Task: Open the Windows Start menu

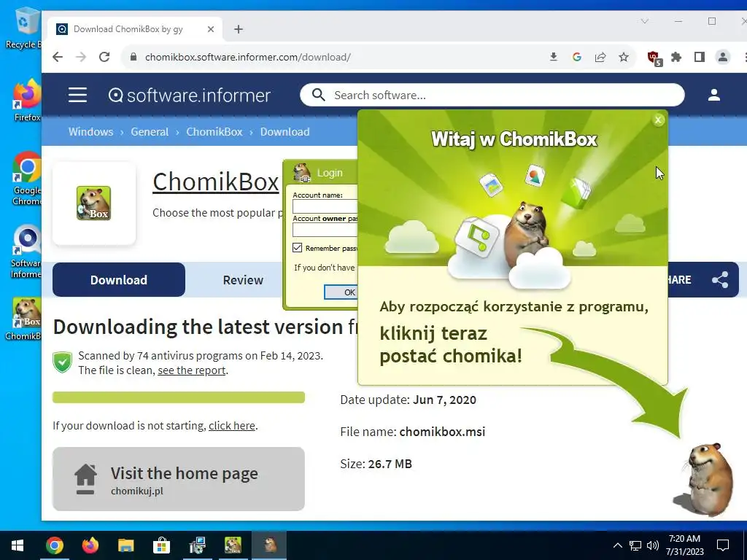Action: (x=18, y=545)
